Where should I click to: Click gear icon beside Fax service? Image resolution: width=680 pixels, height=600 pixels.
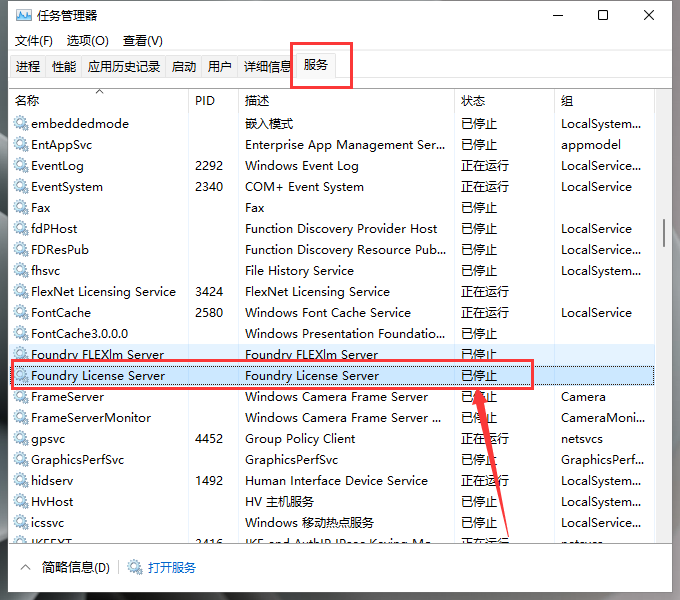pos(21,208)
